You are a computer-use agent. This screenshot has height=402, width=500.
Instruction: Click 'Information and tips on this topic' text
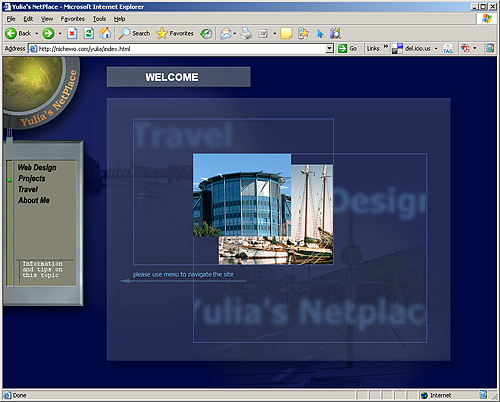(42, 269)
